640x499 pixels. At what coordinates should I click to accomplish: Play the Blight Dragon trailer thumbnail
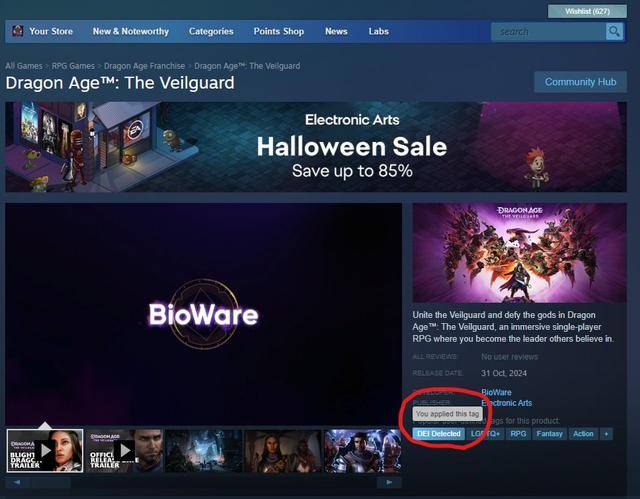pos(45,450)
